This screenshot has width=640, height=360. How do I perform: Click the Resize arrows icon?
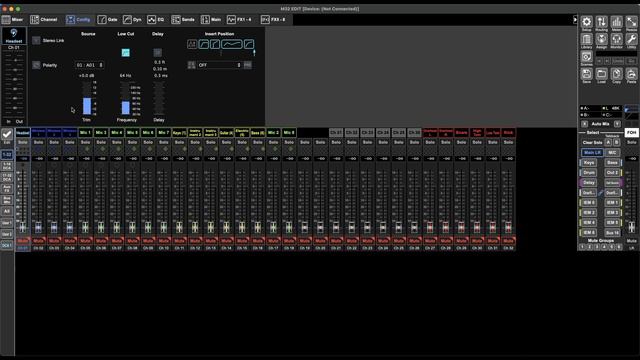point(631,22)
